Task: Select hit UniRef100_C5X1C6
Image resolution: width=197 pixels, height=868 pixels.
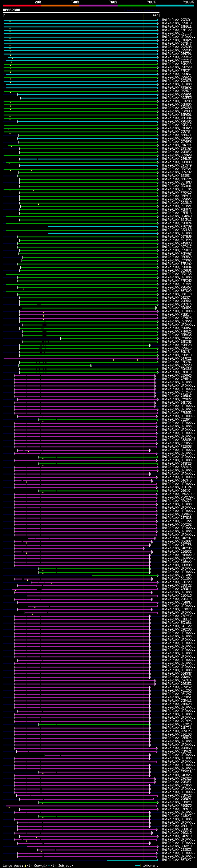Action: click(x=177, y=274)
